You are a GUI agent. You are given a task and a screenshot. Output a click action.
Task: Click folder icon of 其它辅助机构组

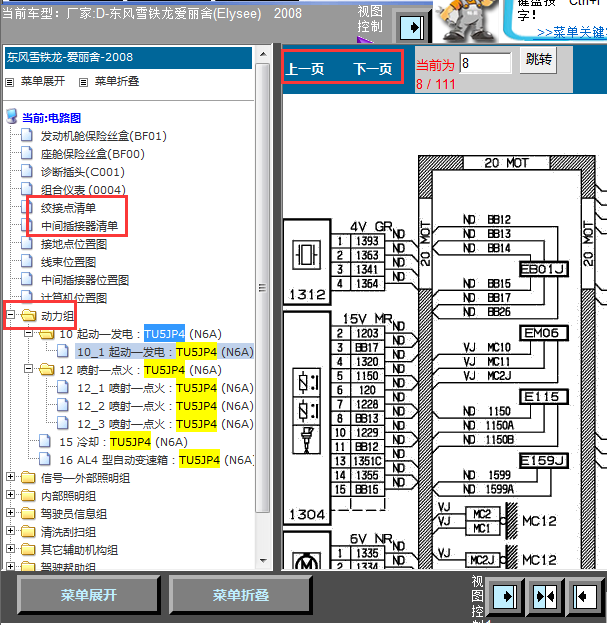[x=28, y=549]
